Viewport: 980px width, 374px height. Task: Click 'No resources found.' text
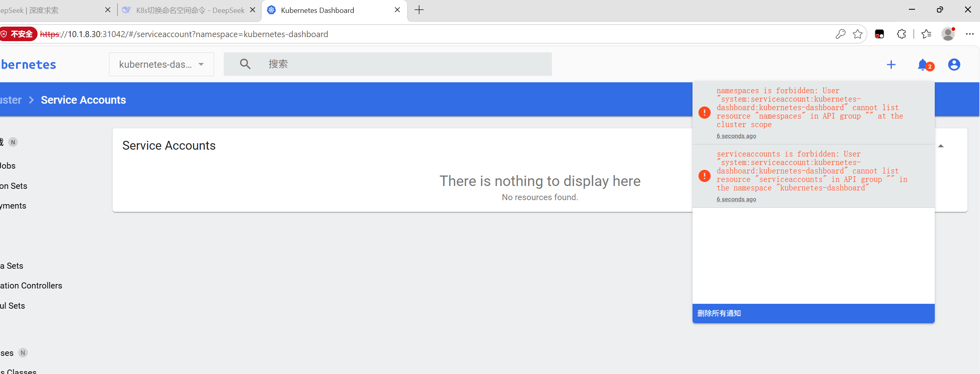pyautogui.click(x=540, y=197)
